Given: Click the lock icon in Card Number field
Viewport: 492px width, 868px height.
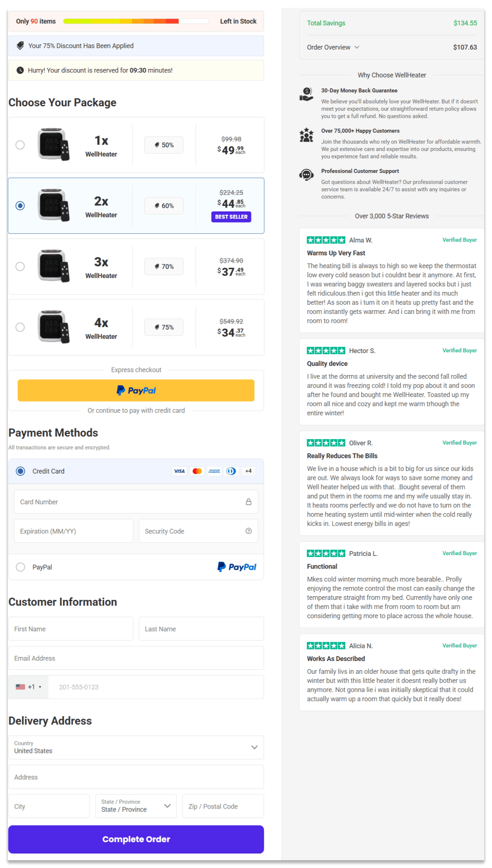Looking at the screenshot, I should (249, 502).
